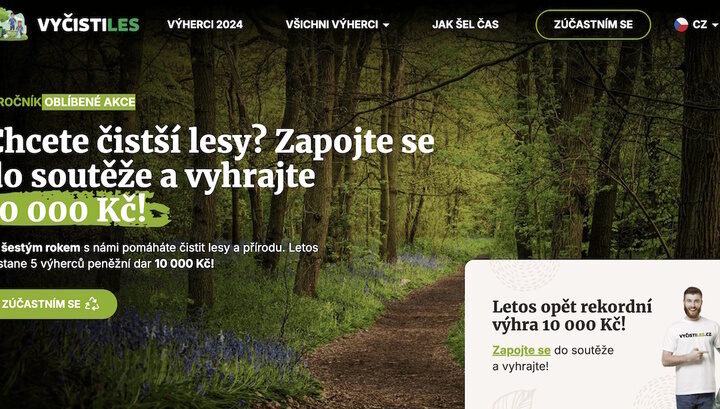Expand the language dropdown arrow

714,25
